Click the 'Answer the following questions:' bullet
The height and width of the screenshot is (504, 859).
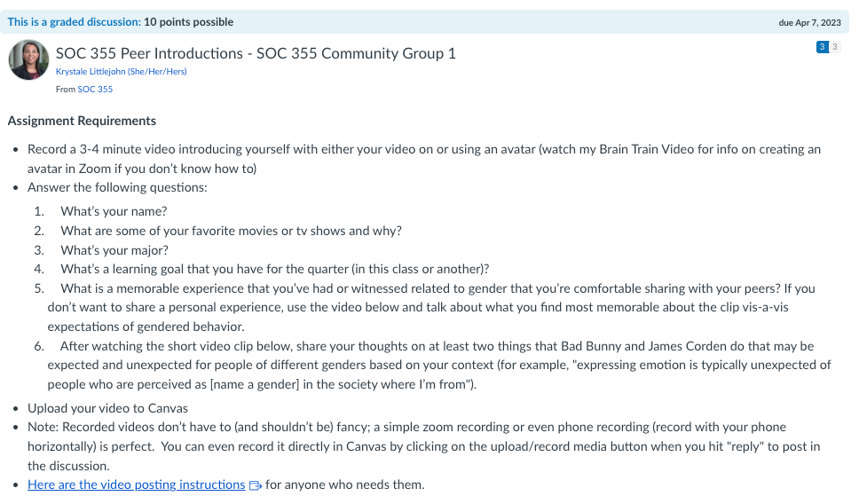[x=117, y=187]
